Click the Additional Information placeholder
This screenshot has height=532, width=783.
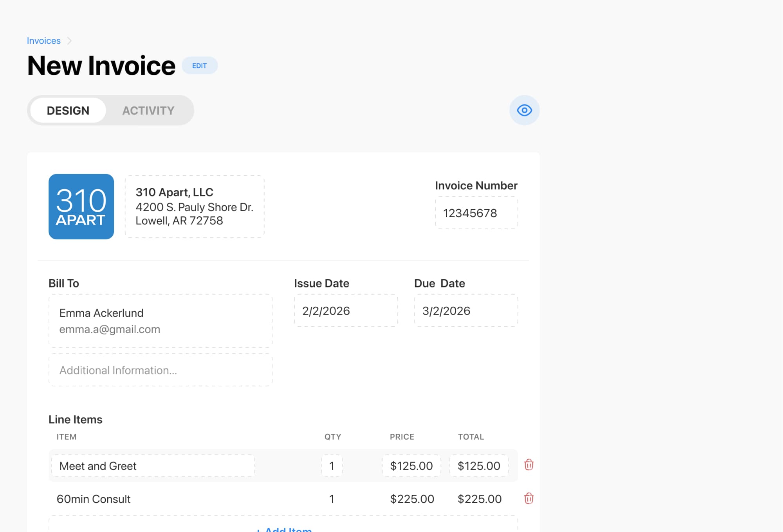point(160,370)
